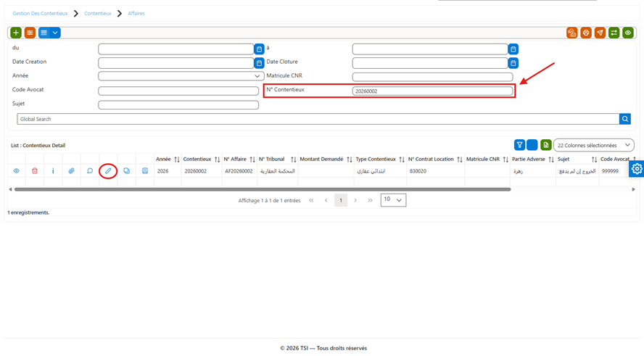
Task: Open the paperclip attachments icon
Action: 71,171
